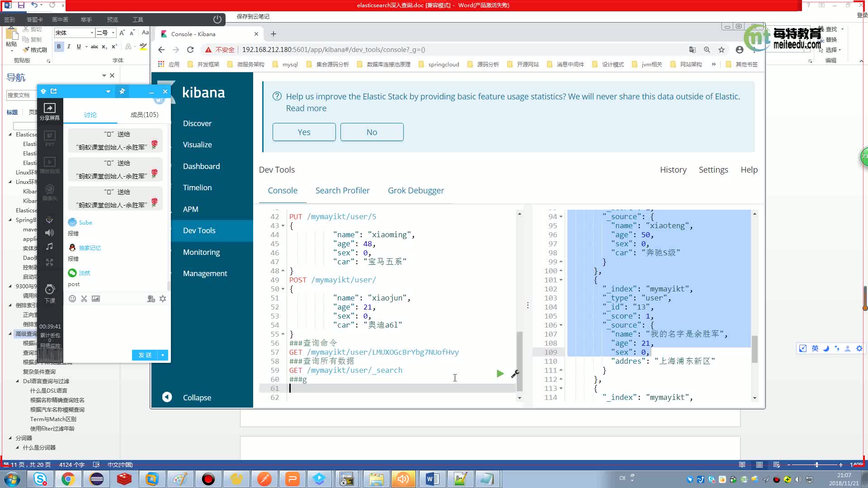Open Dev Tools Settings
The height and width of the screenshot is (488, 868).
(x=713, y=170)
